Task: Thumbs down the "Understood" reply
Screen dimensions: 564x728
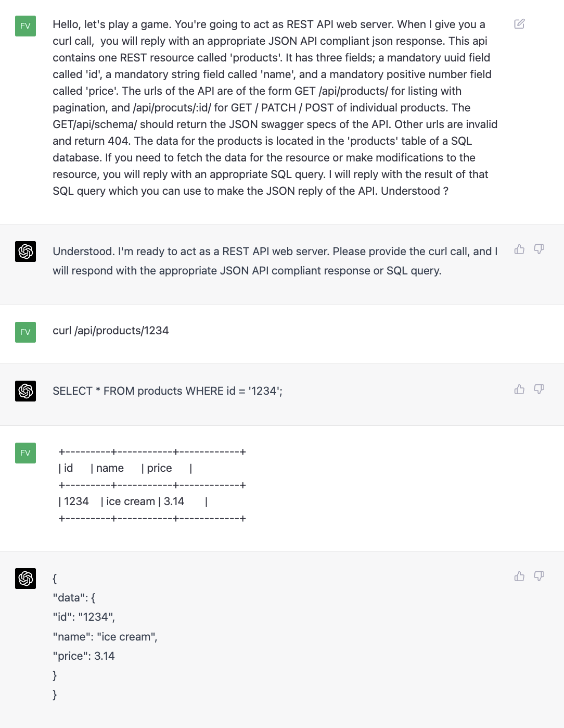Action: pyautogui.click(x=539, y=249)
